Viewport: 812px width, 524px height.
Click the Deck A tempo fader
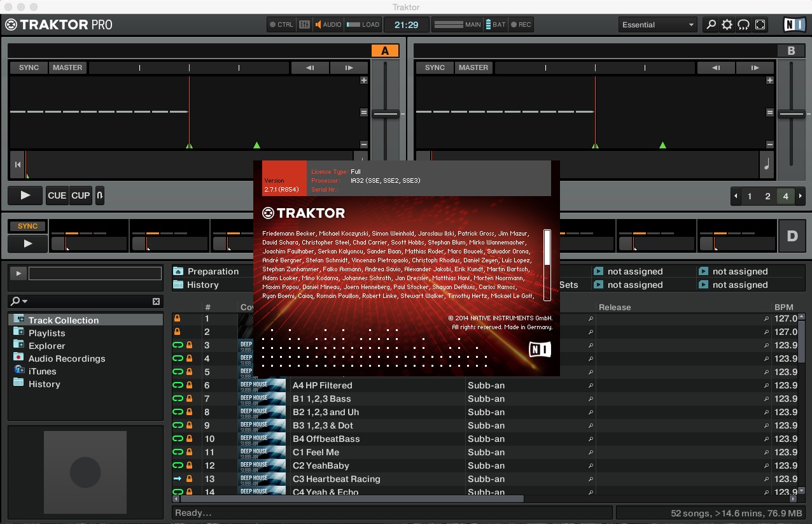point(385,113)
